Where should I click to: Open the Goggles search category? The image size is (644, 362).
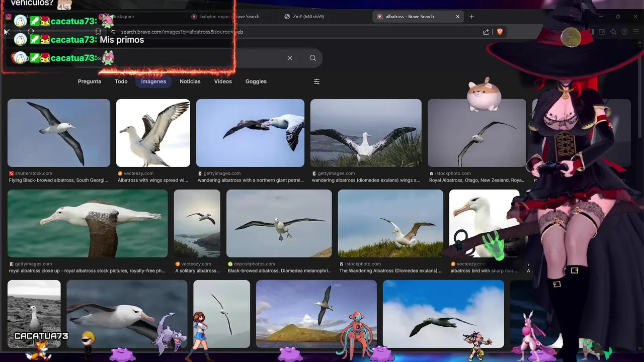pos(256,81)
